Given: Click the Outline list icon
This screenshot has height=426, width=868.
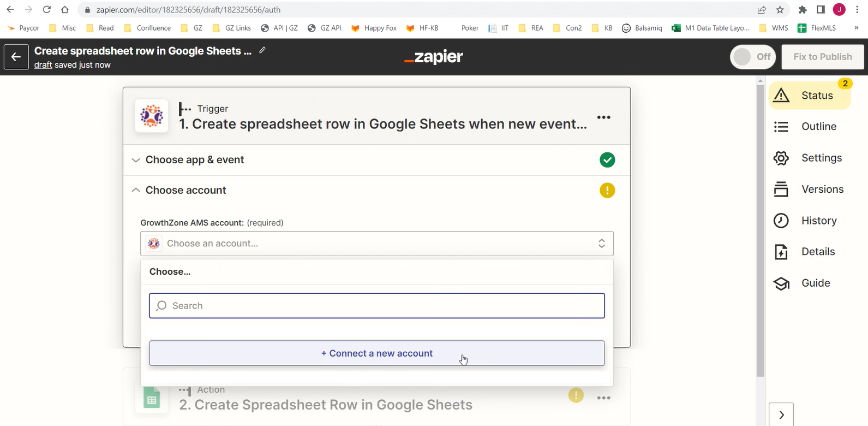Looking at the screenshot, I should [781, 127].
